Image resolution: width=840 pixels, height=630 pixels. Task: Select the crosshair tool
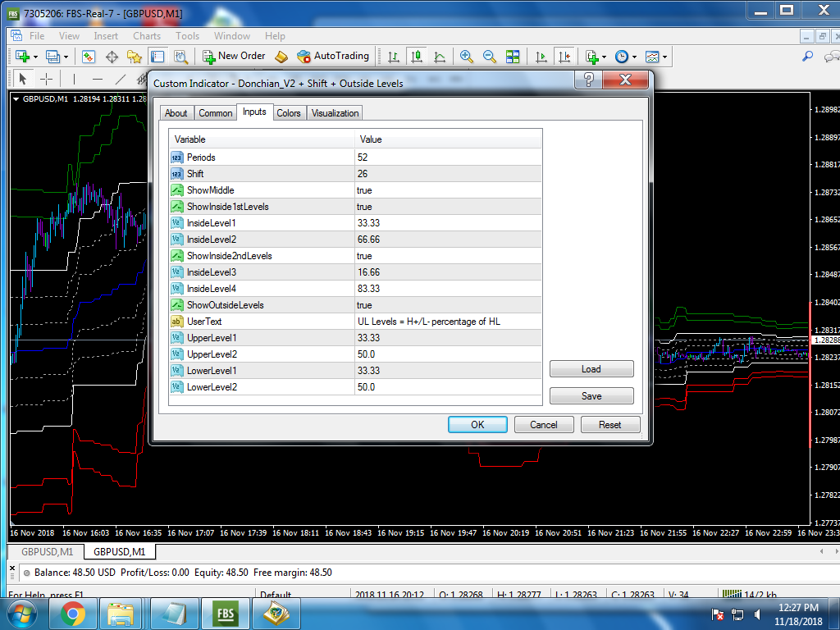(47, 80)
